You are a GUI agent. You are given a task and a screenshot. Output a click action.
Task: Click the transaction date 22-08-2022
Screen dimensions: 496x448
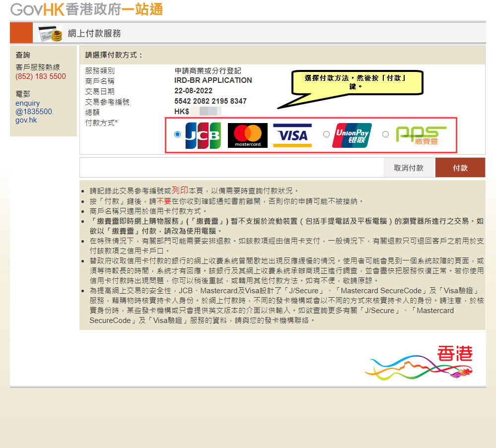pyautogui.click(x=193, y=91)
